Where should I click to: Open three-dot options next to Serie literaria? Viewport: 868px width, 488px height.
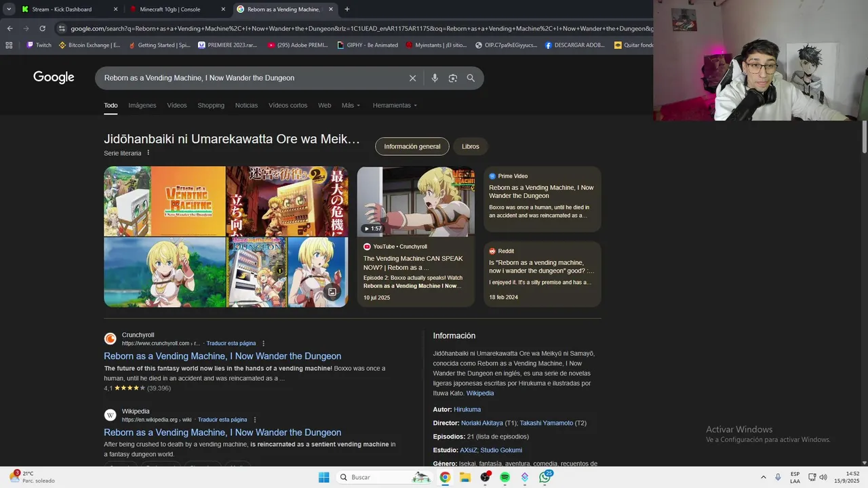149,152
